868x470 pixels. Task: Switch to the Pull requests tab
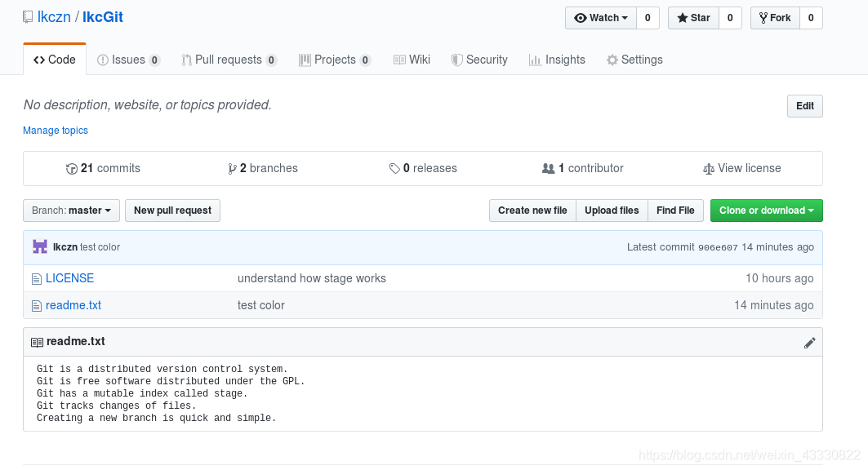[229, 60]
